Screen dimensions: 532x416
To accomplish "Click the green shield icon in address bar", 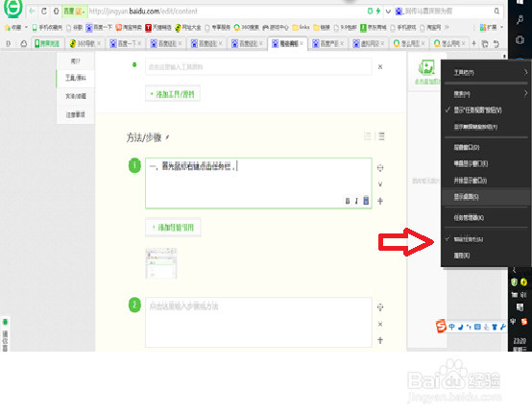I will pos(370,12).
